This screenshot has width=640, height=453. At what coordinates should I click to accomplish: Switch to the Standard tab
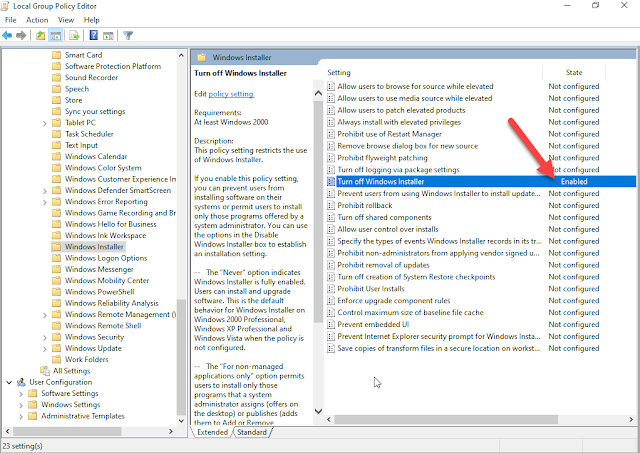(252, 432)
